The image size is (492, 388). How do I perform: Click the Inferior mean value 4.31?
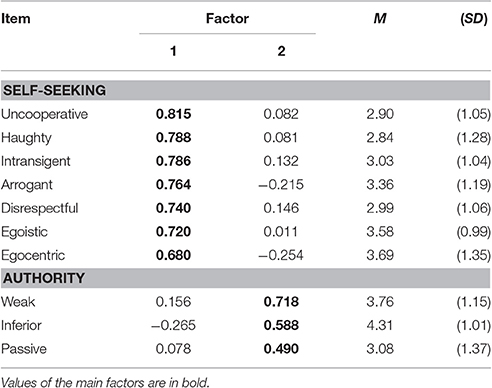[x=380, y=325]
